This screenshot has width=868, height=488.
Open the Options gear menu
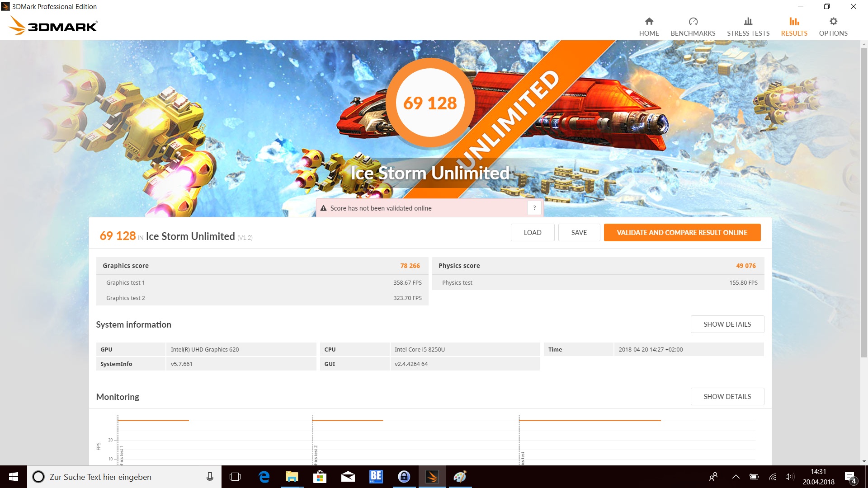833,22
